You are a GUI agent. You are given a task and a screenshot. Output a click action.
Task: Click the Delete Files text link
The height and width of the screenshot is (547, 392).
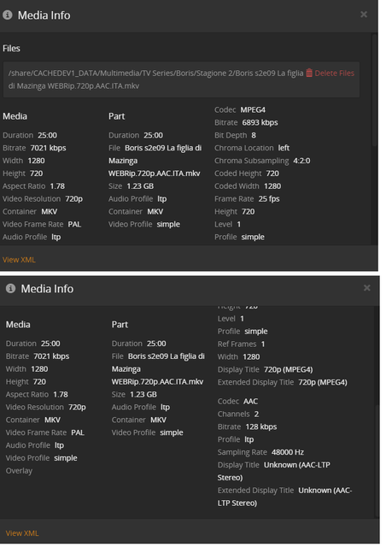(x=335, y=73)
